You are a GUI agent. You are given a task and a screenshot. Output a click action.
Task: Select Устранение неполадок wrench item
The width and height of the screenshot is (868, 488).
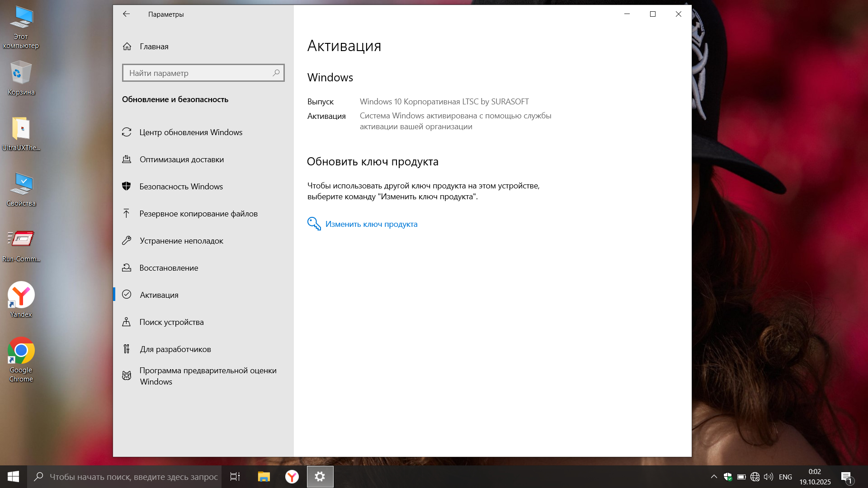coord(181,241)
